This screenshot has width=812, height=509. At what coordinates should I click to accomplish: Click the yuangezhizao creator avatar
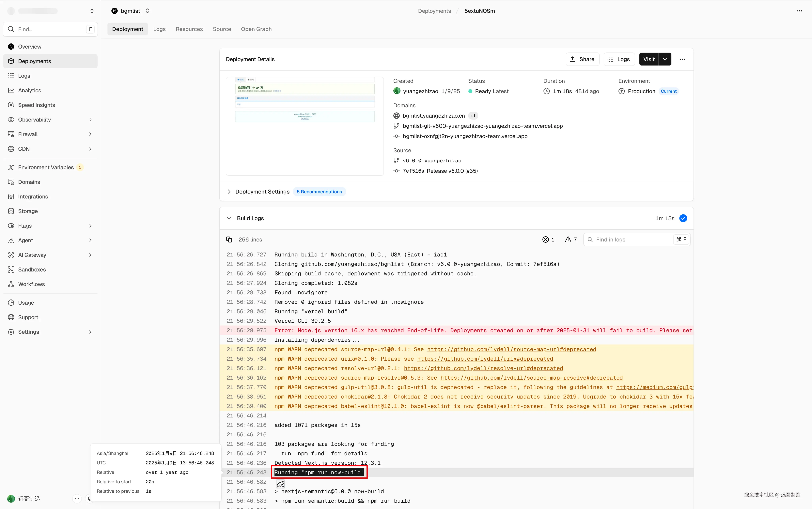pos(397,91)
